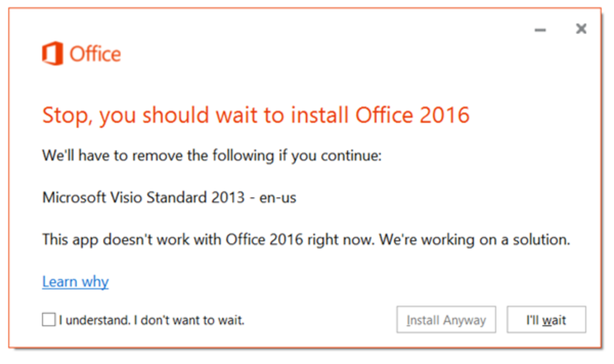Open the Learn why link
Screen dimensions: 614x364
75,282
